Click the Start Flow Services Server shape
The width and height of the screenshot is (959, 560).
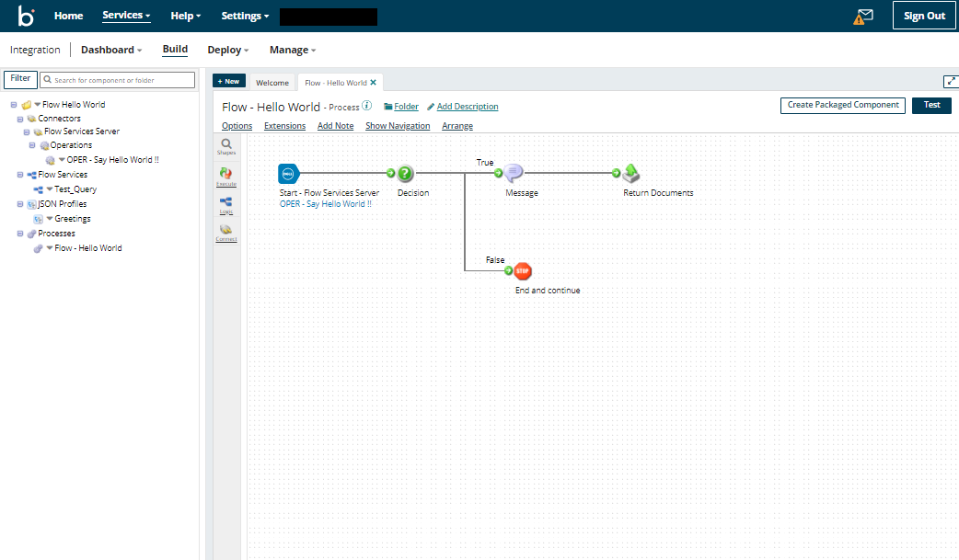click(x=289, y=173)
